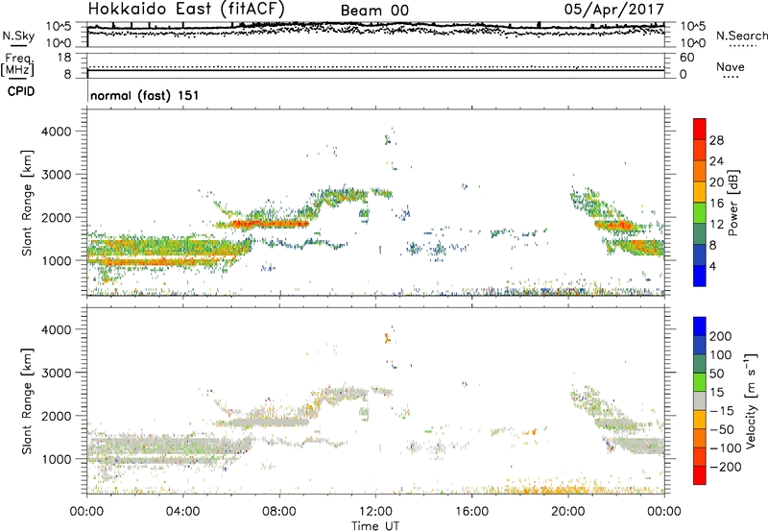This screenshot has height=532, width=768.
Task: Click the 'Nave' legend label
Action: (x=731, y=66)
